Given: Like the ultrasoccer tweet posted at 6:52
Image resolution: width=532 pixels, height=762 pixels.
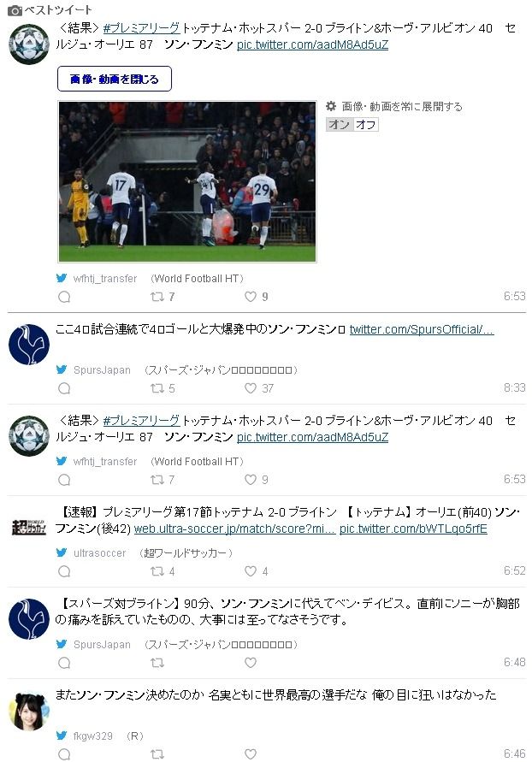Looking at the screenshot, I should tap(251, 571).
